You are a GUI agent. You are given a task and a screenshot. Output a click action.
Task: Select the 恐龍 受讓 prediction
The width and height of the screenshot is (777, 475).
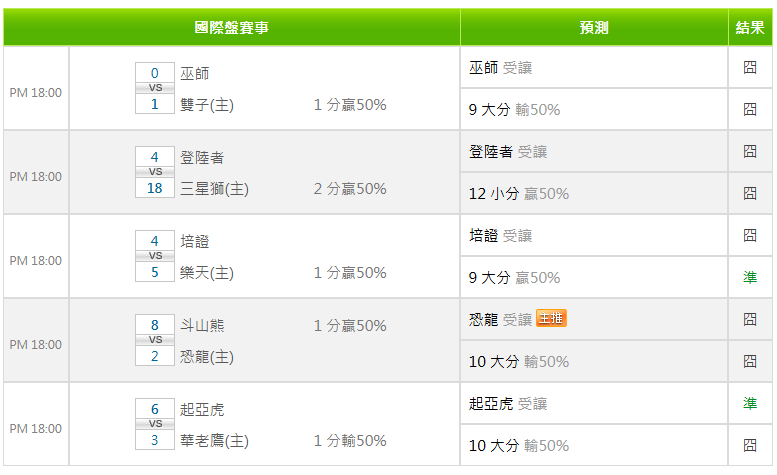pos(500,319)
